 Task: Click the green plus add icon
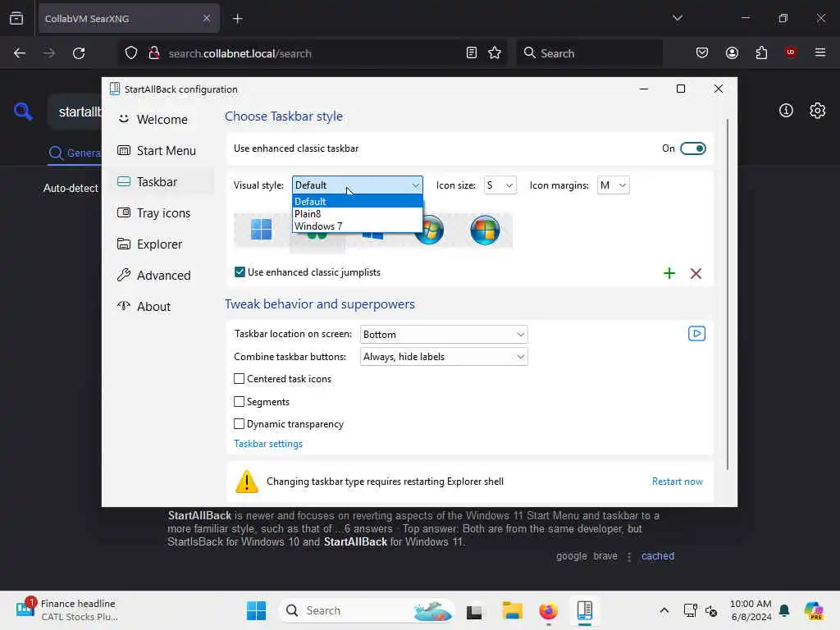(669, 273)
